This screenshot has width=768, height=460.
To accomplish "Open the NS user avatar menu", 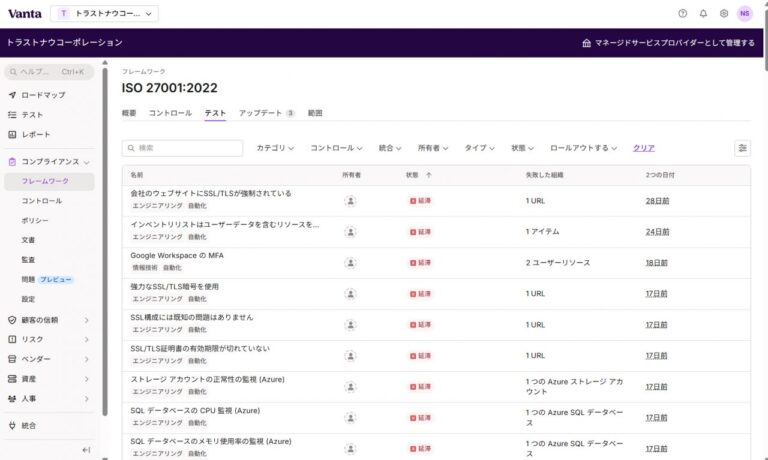I will 744,14.
